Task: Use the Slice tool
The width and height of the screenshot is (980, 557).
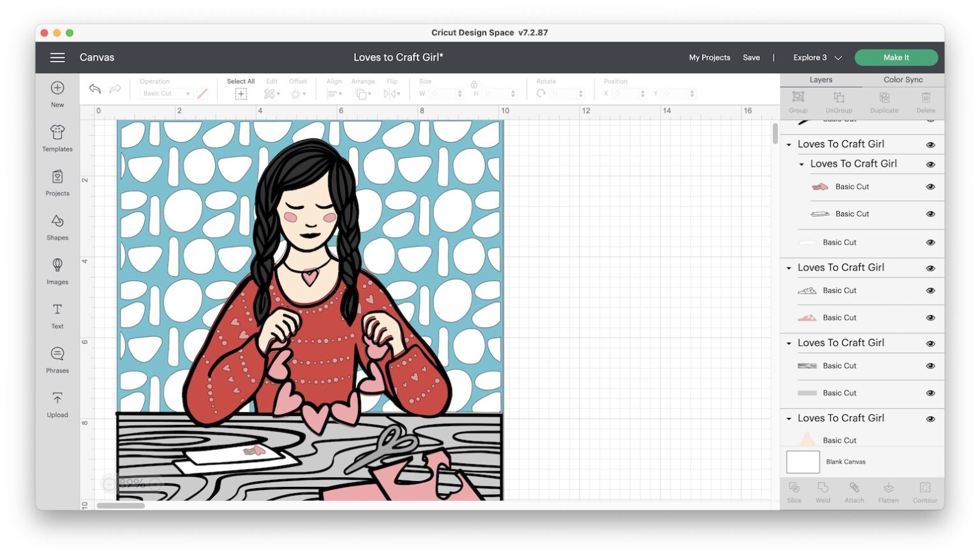Action: click(x=794, y=491)
